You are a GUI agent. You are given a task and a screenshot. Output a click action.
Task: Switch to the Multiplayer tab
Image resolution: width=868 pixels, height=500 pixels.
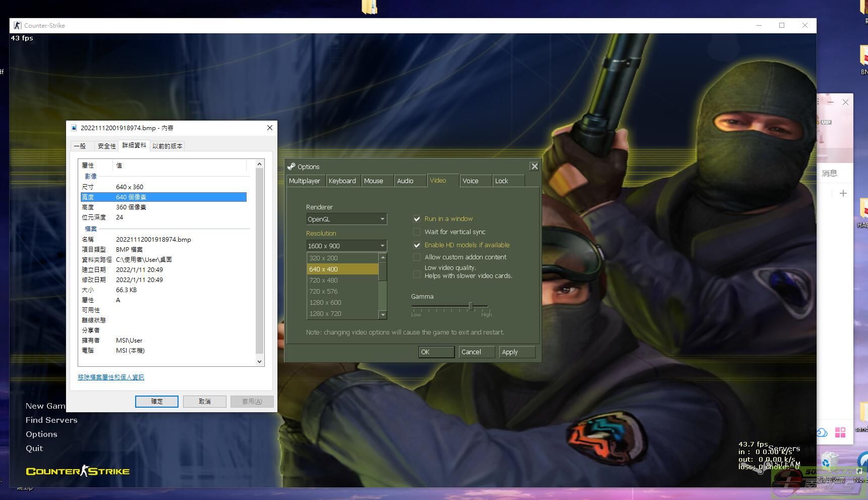pyautogui.click(x=306, y=181)
